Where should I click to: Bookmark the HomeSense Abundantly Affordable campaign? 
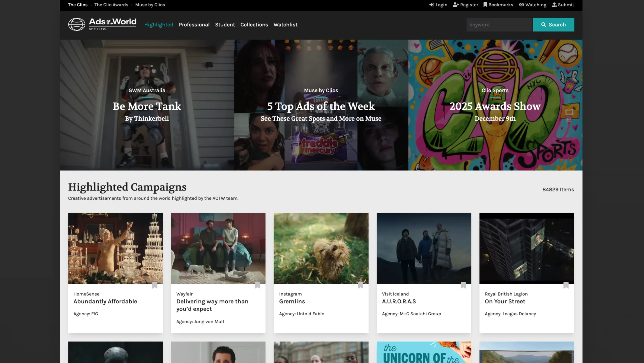pyautogui.click(x=155, y=285)
